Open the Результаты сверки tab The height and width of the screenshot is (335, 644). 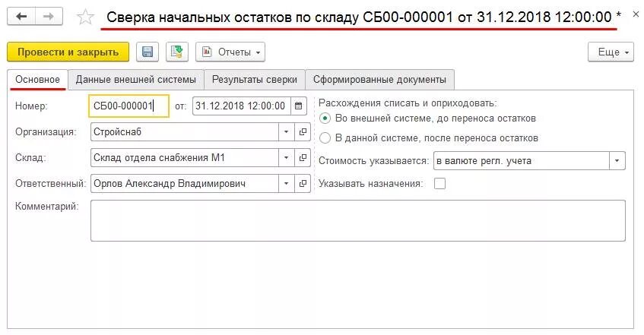(x=254, y=79)
